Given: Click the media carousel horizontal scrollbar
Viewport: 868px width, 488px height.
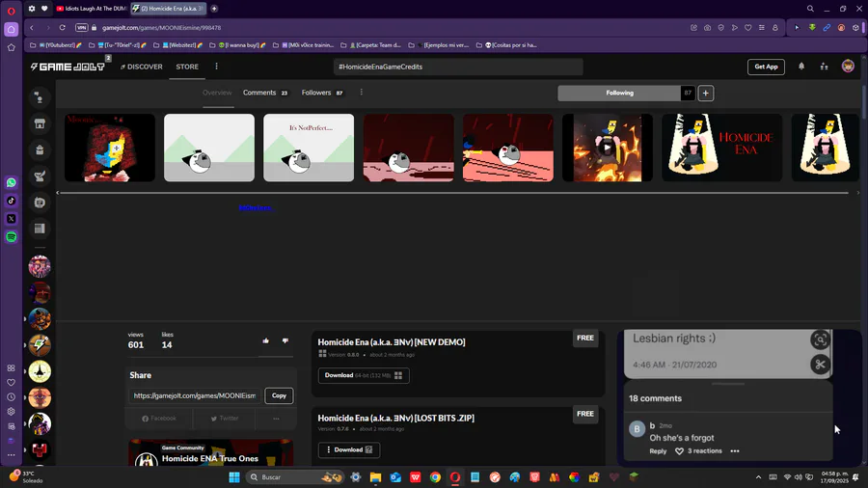Looking at the screenshot, I should click(x=454, y=193).
